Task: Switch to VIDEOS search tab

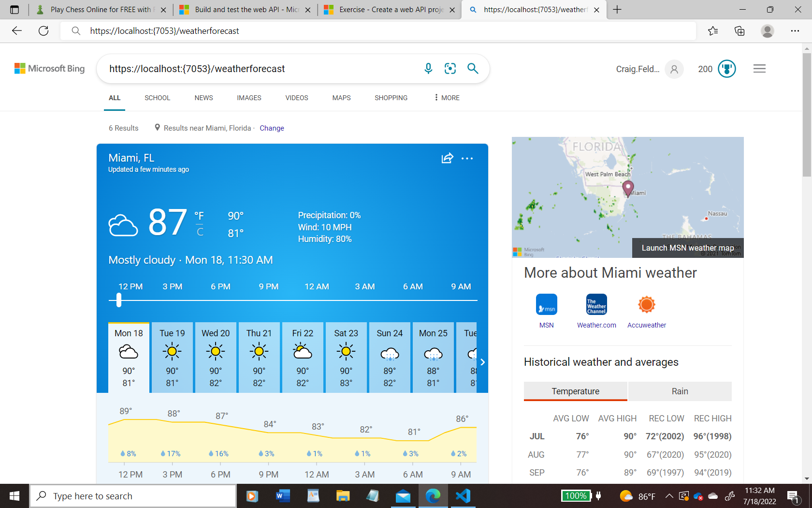Action: coord(297,98)
